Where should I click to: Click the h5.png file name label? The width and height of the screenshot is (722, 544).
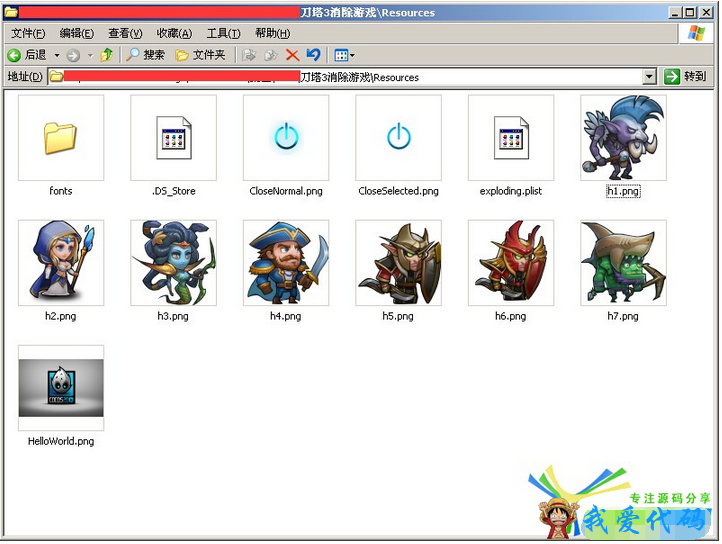click(x=398, y=316)
